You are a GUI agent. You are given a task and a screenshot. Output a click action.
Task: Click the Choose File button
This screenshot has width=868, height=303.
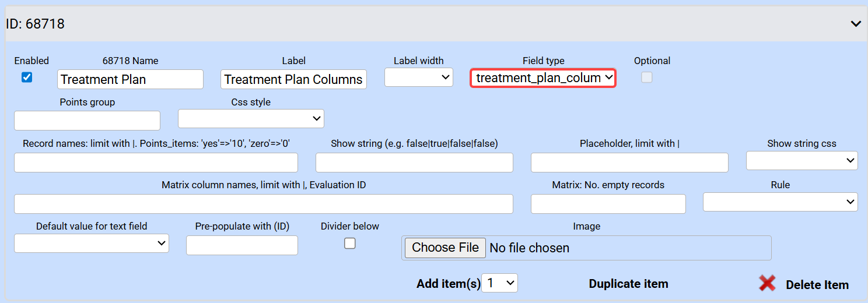point(445,248)
